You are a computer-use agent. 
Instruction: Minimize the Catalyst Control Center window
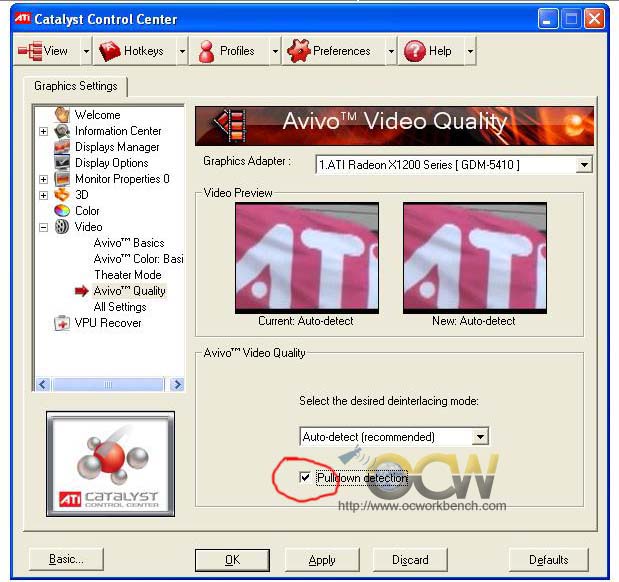(x=548, y=19)
